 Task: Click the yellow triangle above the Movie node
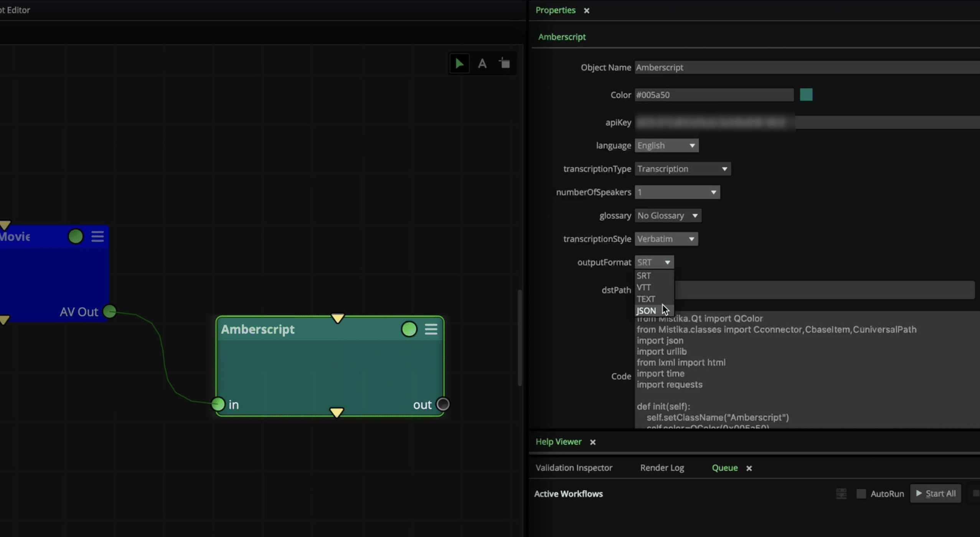point(5,225)
